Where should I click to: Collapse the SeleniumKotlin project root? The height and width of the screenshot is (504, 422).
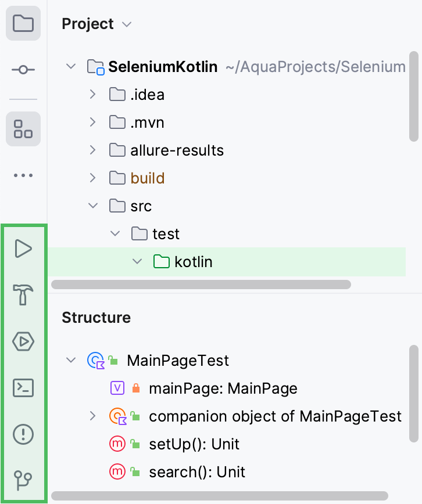coord(71,67)
